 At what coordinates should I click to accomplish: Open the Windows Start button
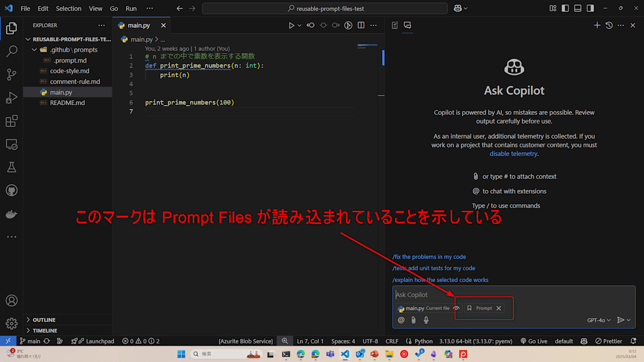click(x=181, y=354)
